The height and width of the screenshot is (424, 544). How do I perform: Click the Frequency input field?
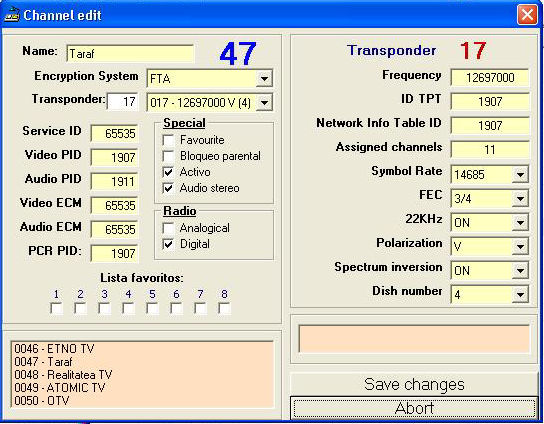(490, 77)
